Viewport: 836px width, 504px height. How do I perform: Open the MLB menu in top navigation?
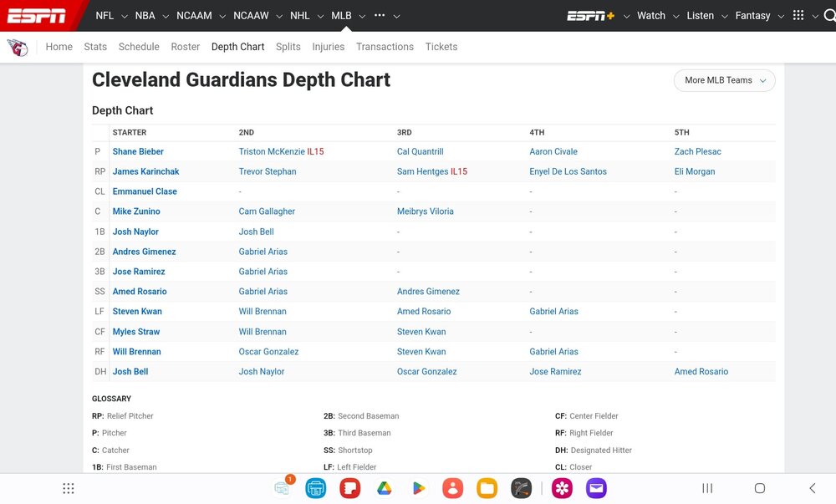pos(341,16)
